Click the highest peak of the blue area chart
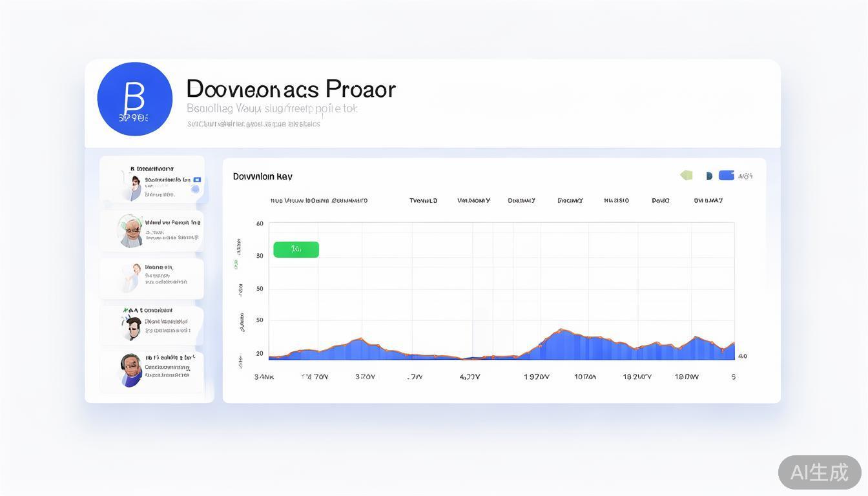868x496 pixels. (561, 330)
